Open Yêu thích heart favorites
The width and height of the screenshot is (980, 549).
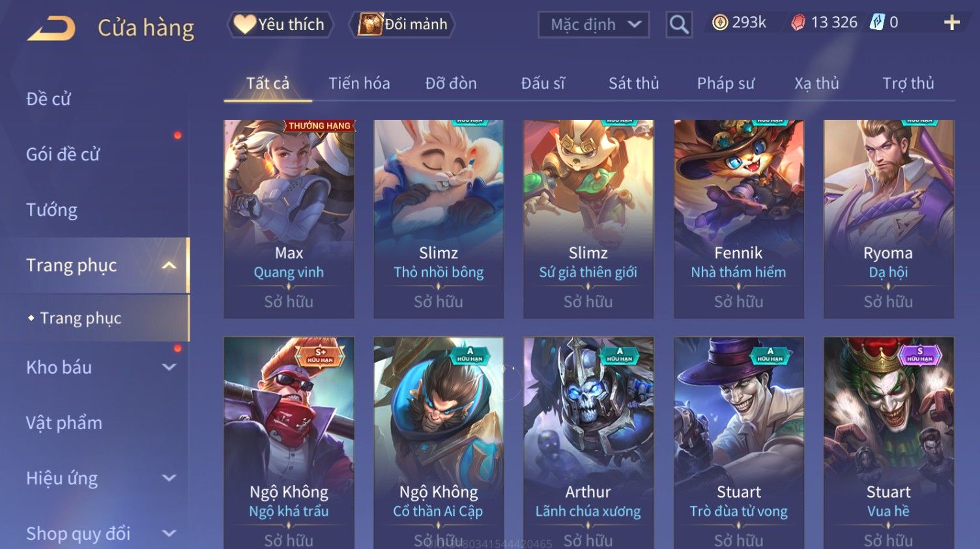280,25
